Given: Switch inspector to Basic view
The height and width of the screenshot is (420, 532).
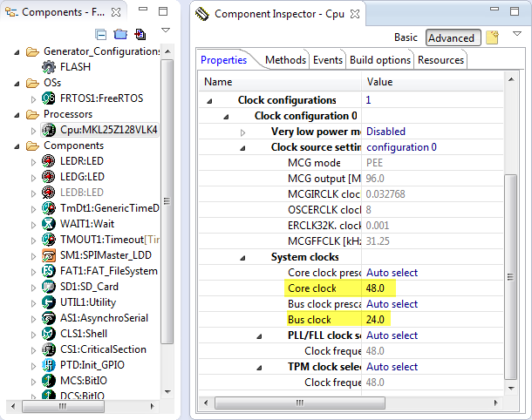Looking at the screenshot, I should 406,37.
